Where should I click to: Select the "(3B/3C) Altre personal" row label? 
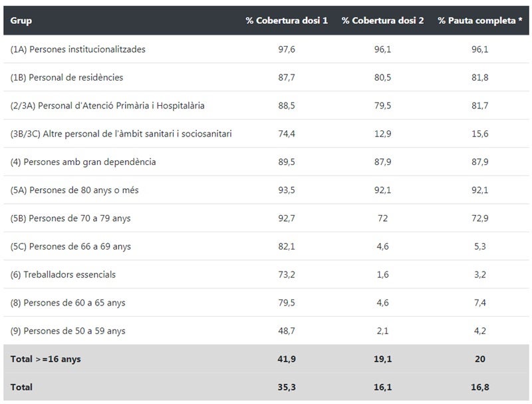[121, 134]
